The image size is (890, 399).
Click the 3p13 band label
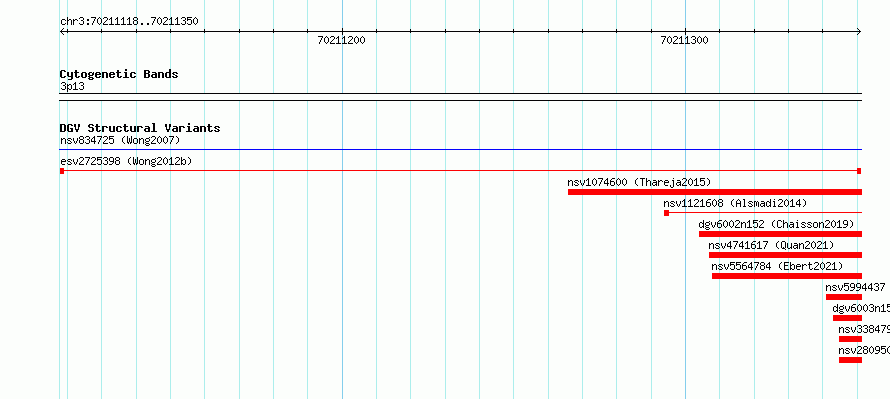click(x=72, y=86)
